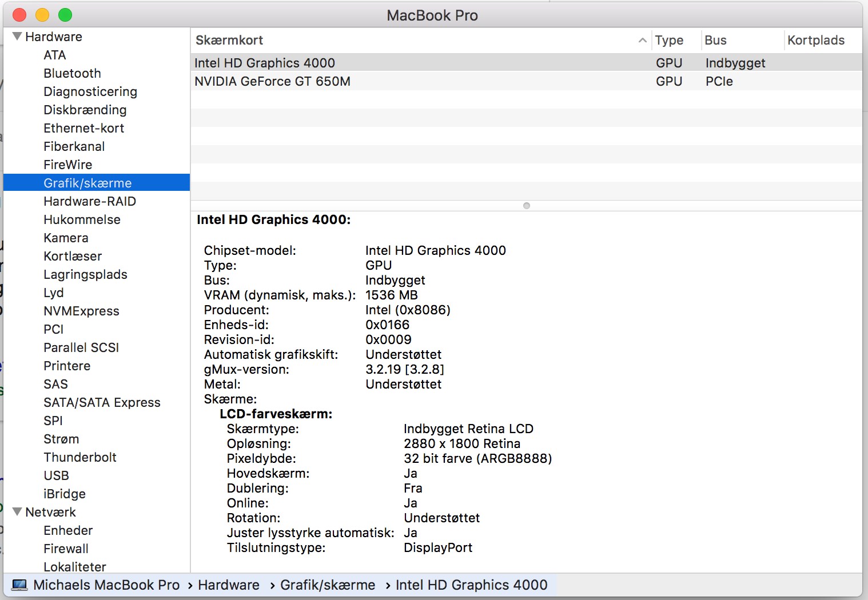Viewport: 868px width, 600px height.
Task: Click the resolution value 2880 x 1800 Retina
Action: (462, 443)
